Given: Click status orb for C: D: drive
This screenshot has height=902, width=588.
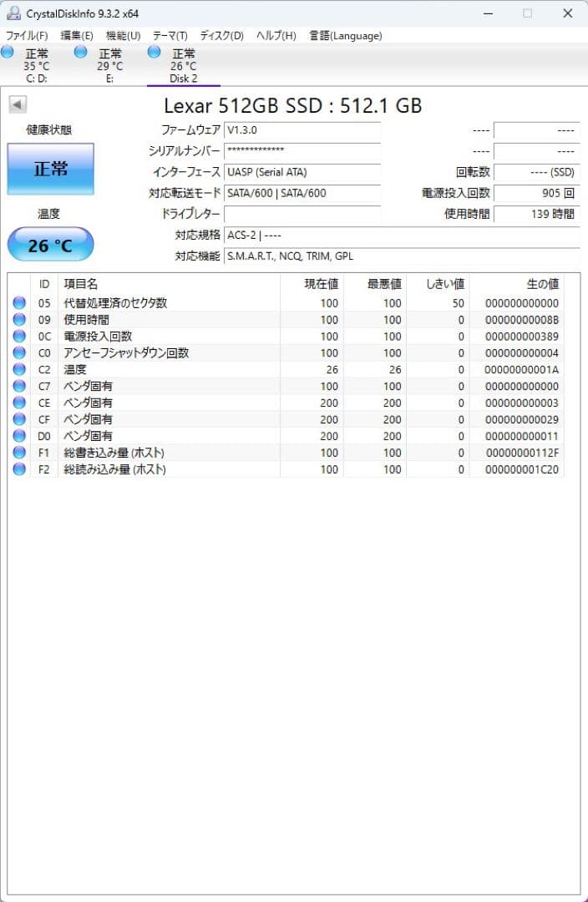Looking at the screenshot, I should point(8,52).
